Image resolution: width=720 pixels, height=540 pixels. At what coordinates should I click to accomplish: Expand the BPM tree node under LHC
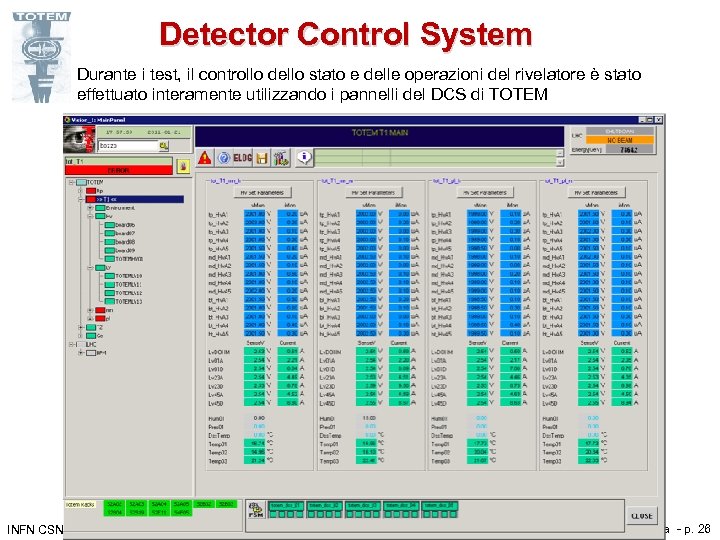81,353
